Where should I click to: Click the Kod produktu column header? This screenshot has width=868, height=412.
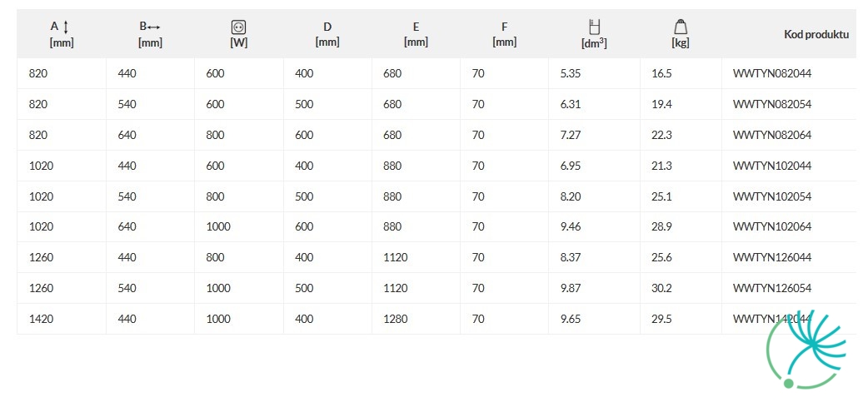click(816, 34)
